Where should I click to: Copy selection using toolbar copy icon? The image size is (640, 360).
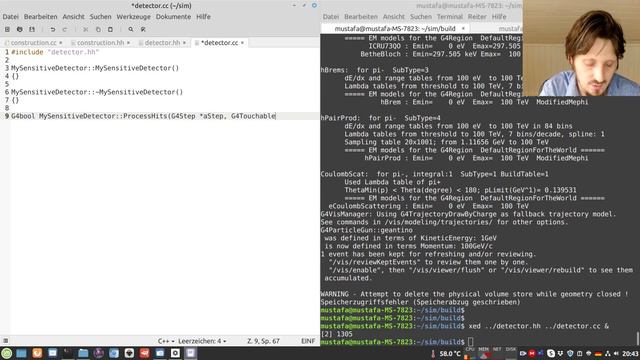(98, 29)
